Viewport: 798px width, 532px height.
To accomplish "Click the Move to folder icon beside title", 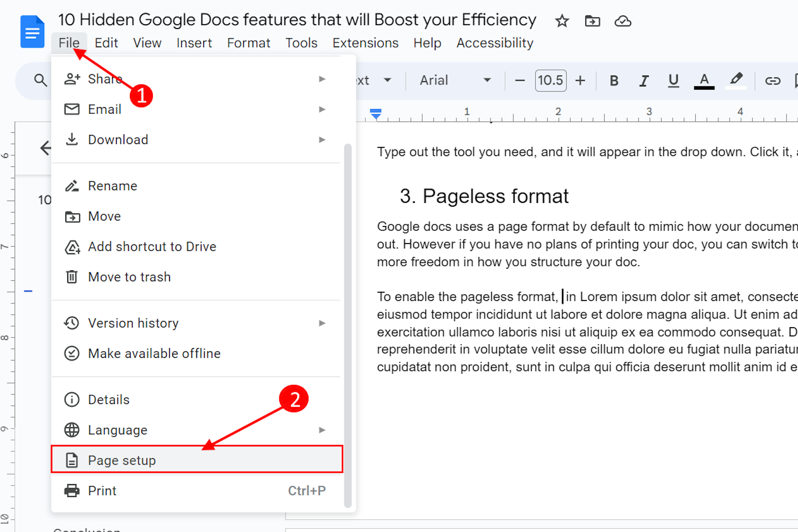I will coord(592,21).
